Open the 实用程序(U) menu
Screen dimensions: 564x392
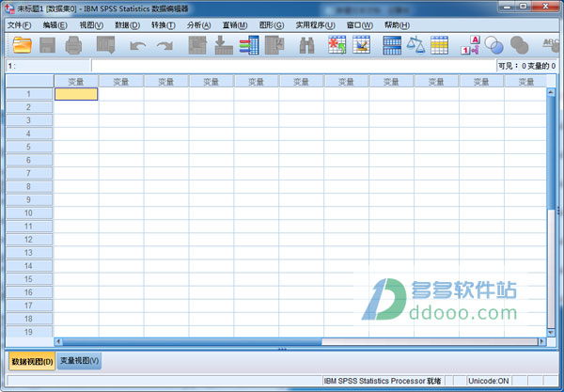click(316, 25)
